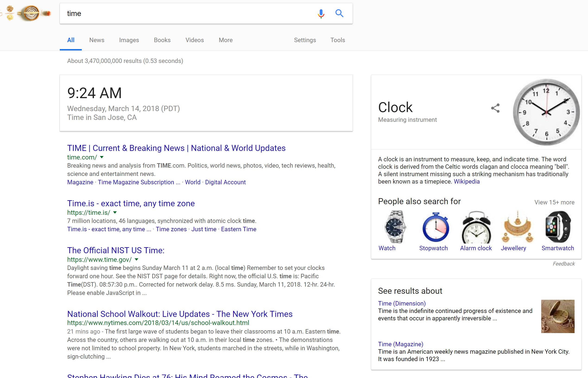Image resolution: width=588 pixels, height=378 pixels.
Task: Expand dropdown arrow next to time.com/
Action: [x=102, y=157]
